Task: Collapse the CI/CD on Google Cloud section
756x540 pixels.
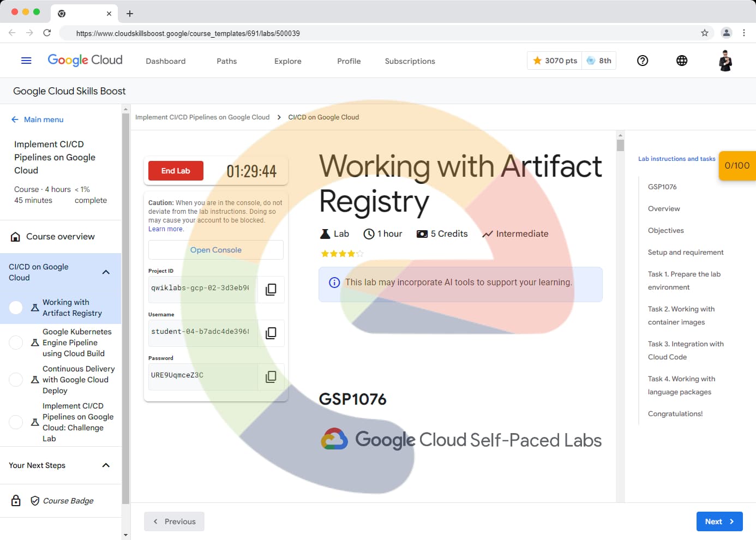Action: click(106, 272)
